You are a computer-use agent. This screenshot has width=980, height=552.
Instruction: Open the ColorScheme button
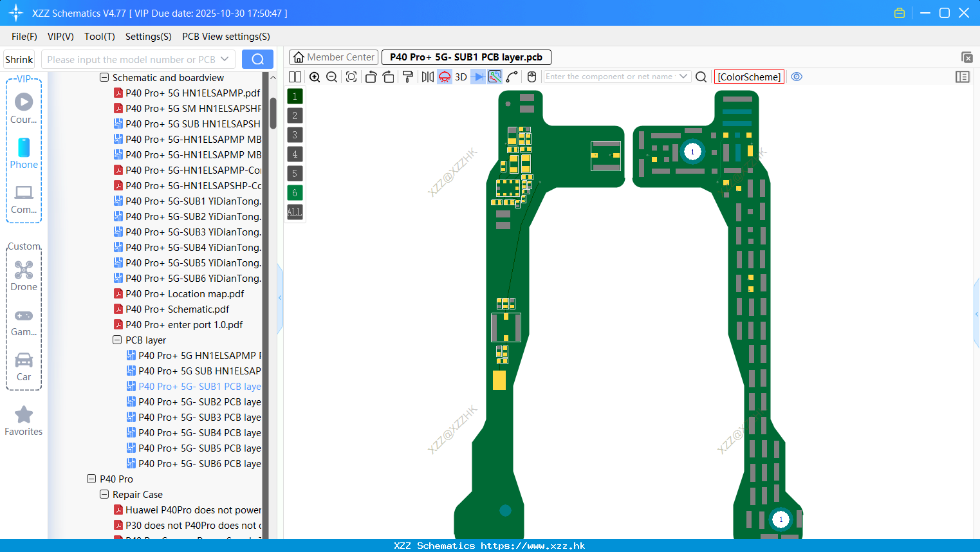[x=749, y=77]
